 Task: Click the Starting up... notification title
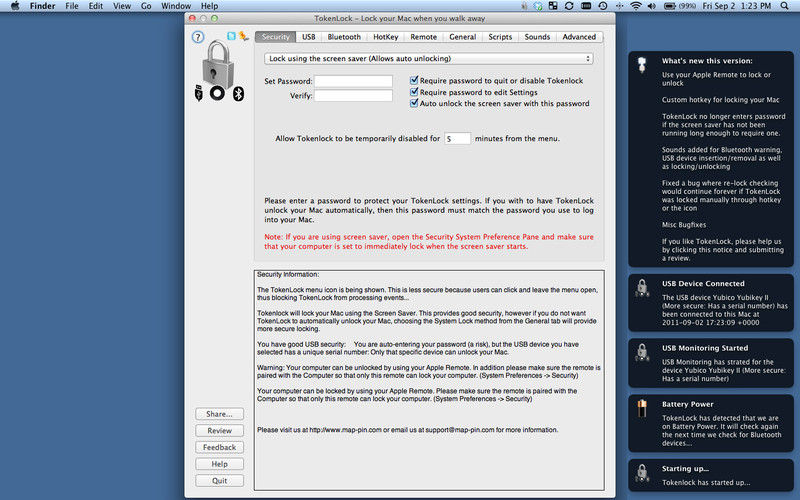coord(685,468)
